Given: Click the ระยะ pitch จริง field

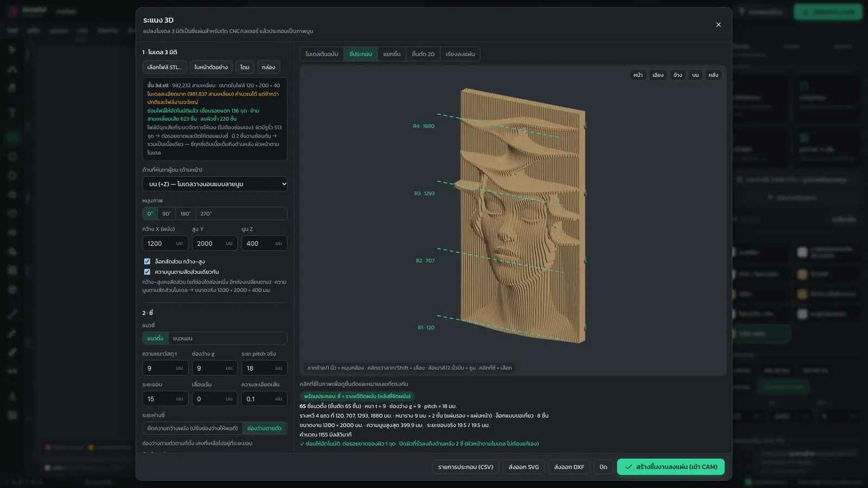Looking at the screenshot, I should 264,368.
